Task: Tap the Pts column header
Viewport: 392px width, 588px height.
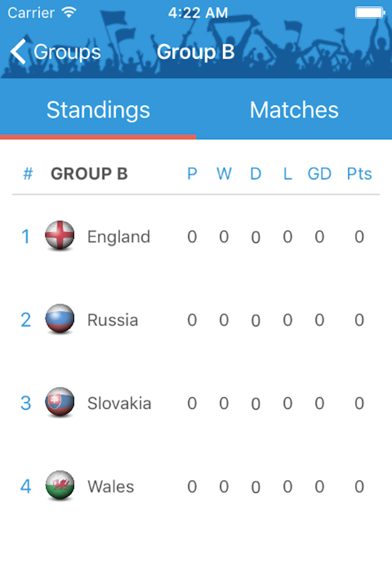Action: (359, 173)
